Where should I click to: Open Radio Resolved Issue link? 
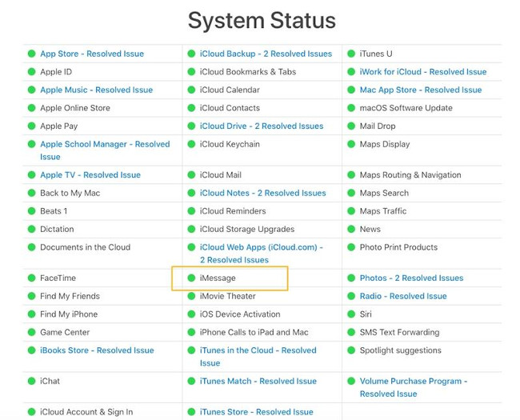[403, 297]
